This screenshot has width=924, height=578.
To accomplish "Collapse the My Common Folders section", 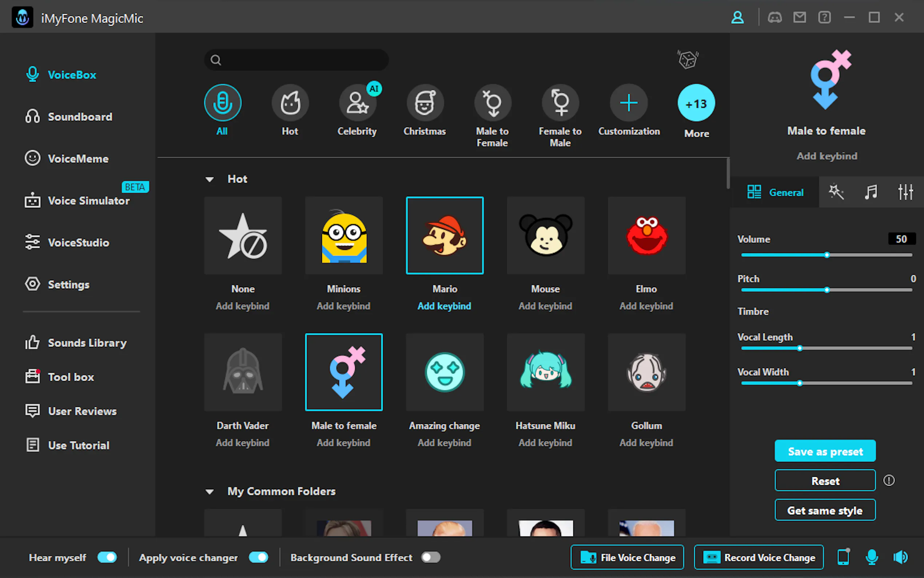I will coord(209,492).
